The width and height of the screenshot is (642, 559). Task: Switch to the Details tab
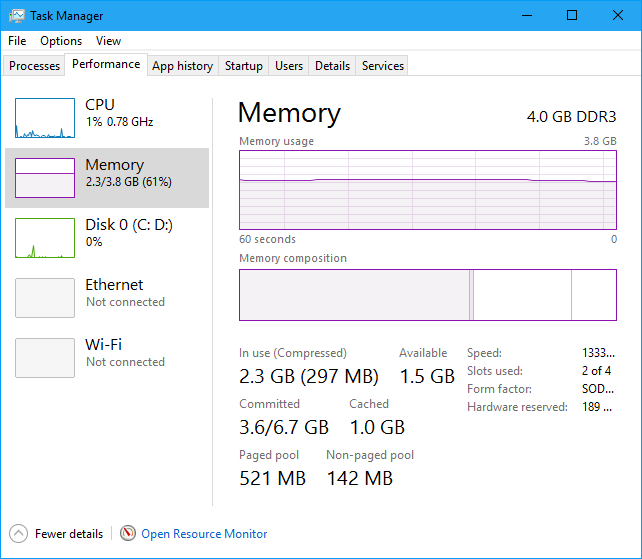click(332, 66)
